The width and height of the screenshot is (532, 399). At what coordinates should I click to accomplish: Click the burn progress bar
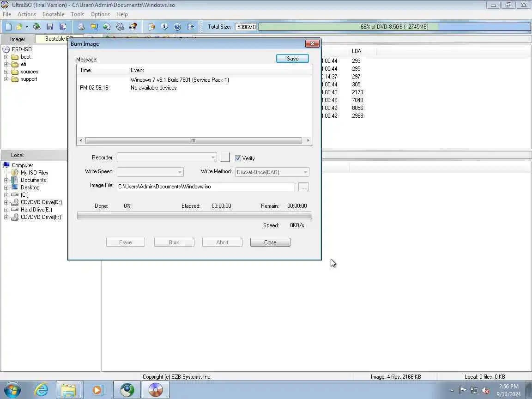(x=194, y=216)
